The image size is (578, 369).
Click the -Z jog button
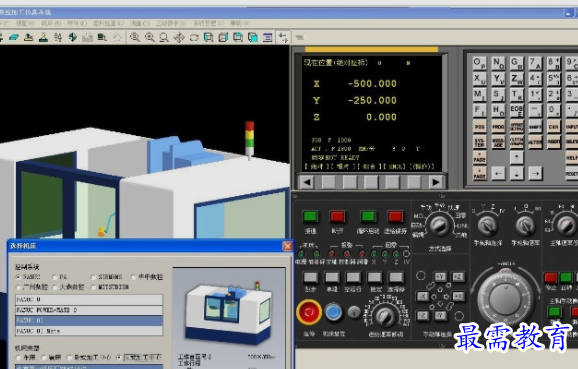pyautogui.click(x=422, y=316)
